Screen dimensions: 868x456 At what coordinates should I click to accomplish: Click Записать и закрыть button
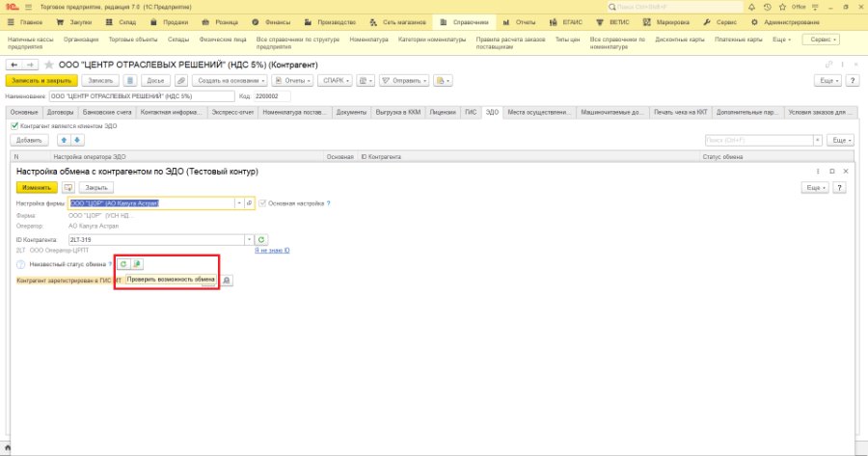point(41,81)
